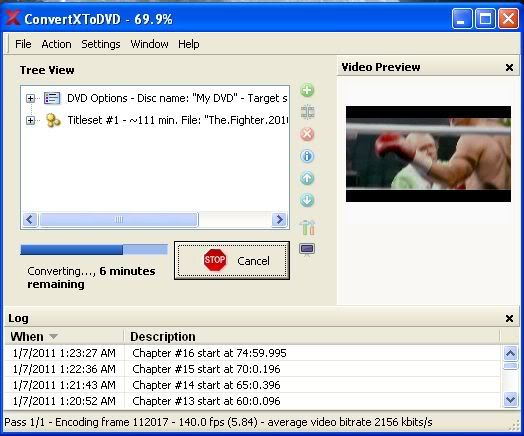Screen dimensions: 524x436
Task: Click the boxing video preview thumbnail
Action: click(428, 154)
